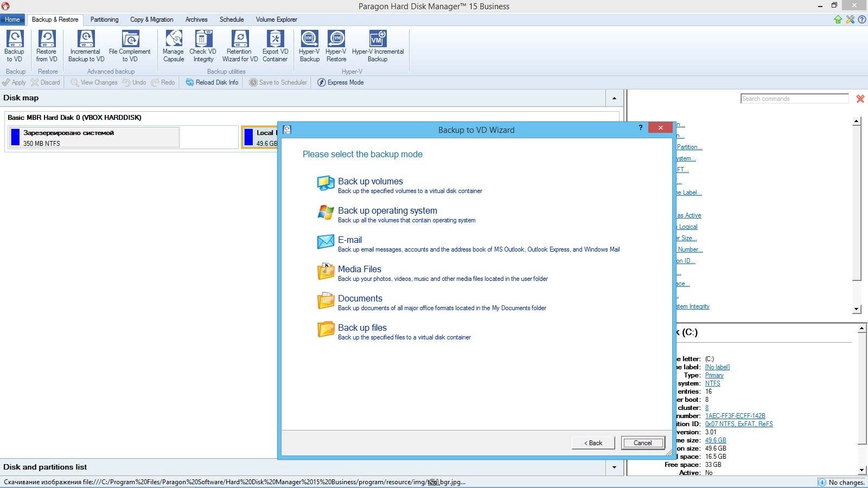The height and width of the screenshot is (488, 868).
Task: Open the blue help icon at top right
Action: pyautogui.click(x=861, y=20)
